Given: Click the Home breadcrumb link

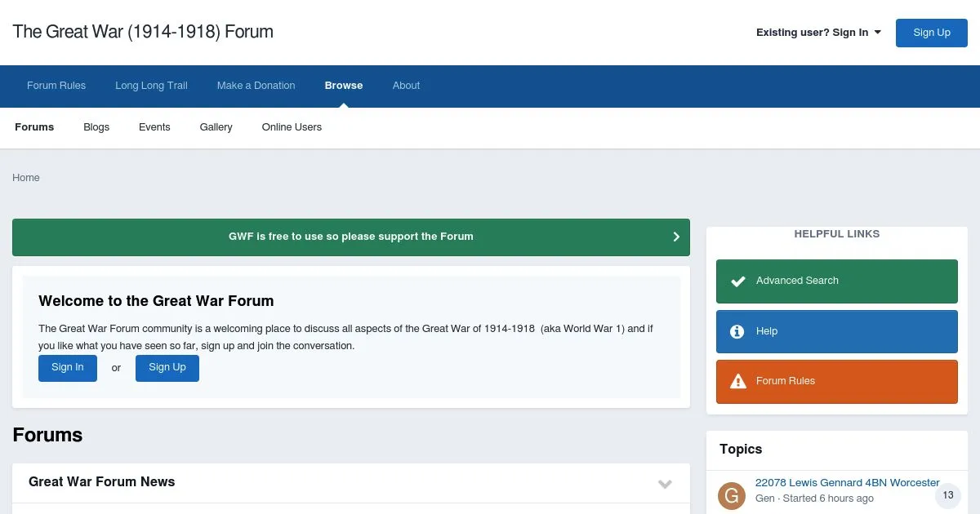Looking at the screenshot, I should click(x=26, y=178).
